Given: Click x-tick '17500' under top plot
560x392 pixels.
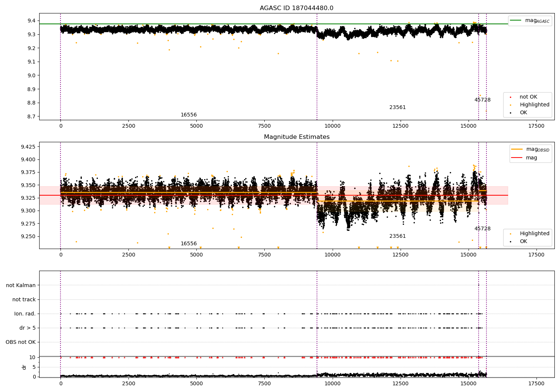Looking at the screenshot, I should (x=536, y=126).
